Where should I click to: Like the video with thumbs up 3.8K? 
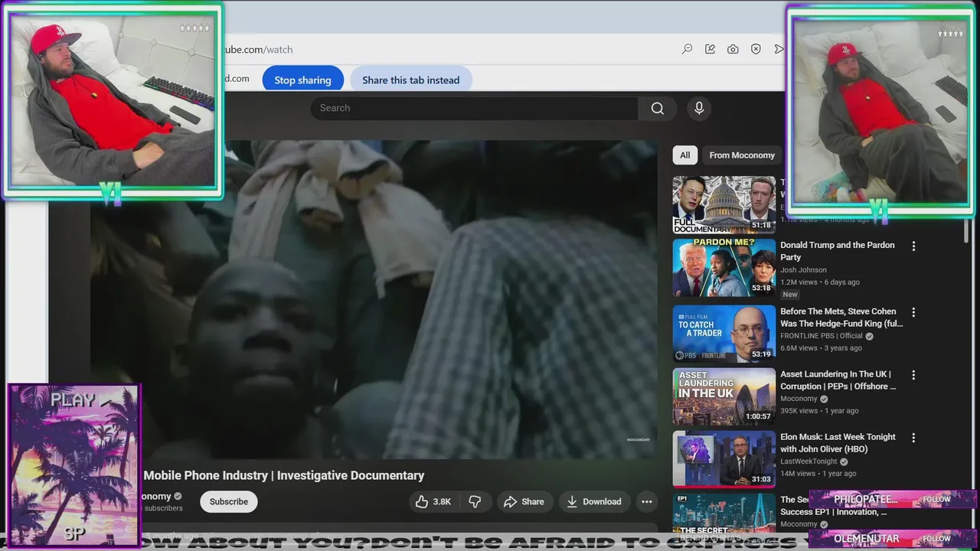tap(433, 501)
